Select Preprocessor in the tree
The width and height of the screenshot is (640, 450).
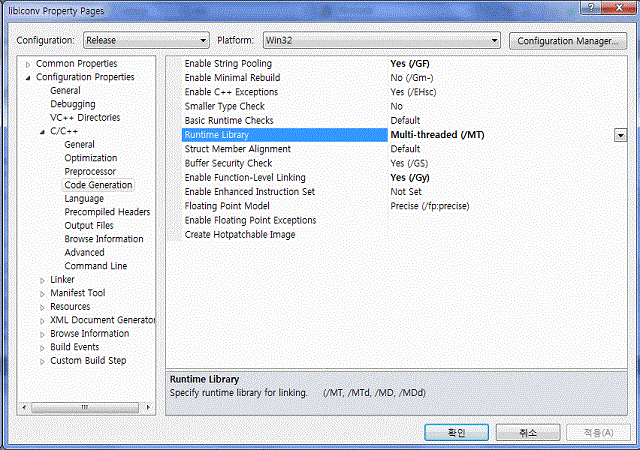[x=90, y=172]
